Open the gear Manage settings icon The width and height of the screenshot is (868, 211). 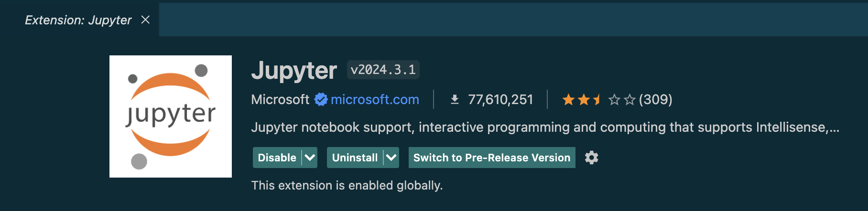click(x=592, y=158)
